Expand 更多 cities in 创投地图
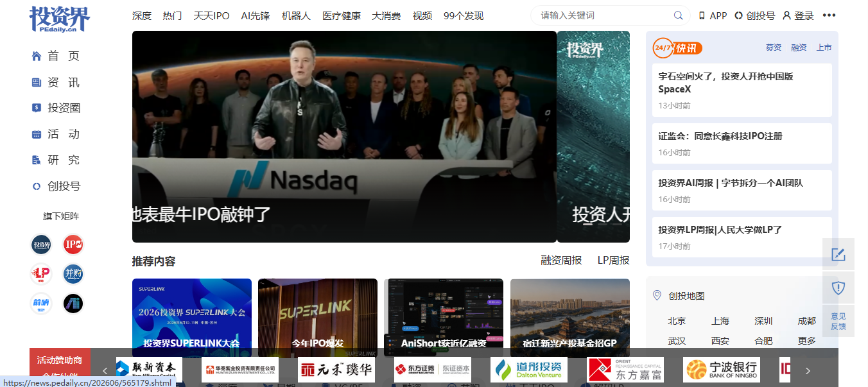868x387 pixels. click(x=807, y=341)
